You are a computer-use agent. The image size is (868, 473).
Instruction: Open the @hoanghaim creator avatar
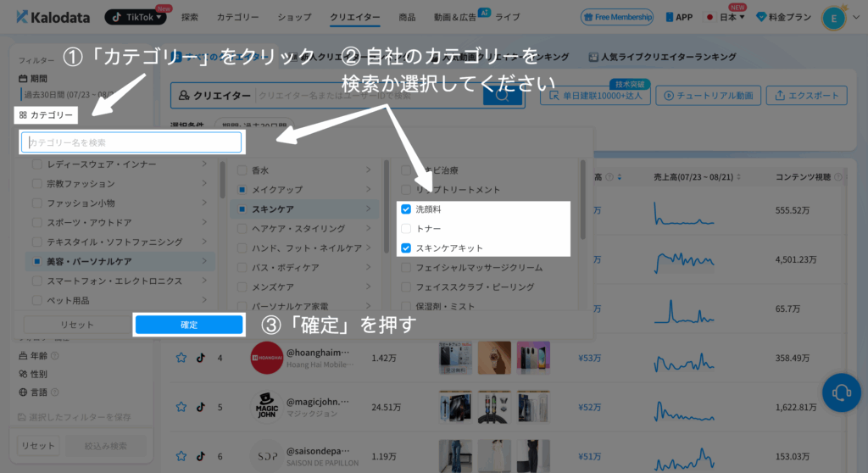267,358
